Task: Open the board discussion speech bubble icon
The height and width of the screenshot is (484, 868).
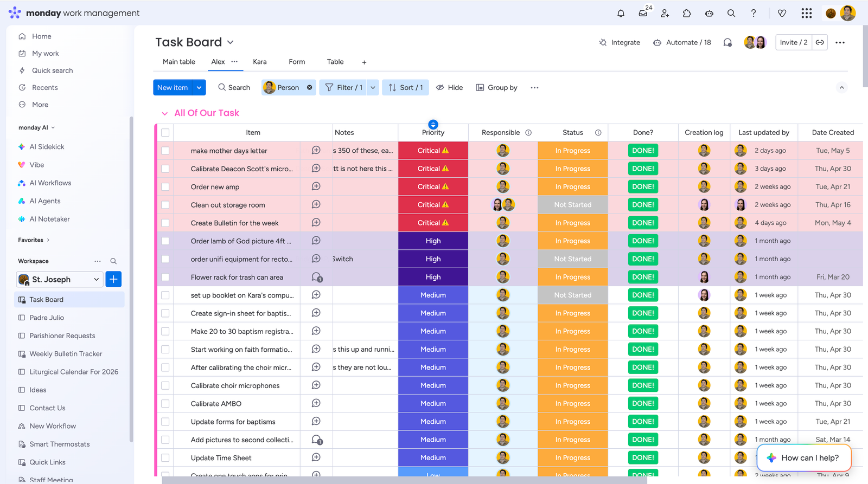Action: click(727, 42)
